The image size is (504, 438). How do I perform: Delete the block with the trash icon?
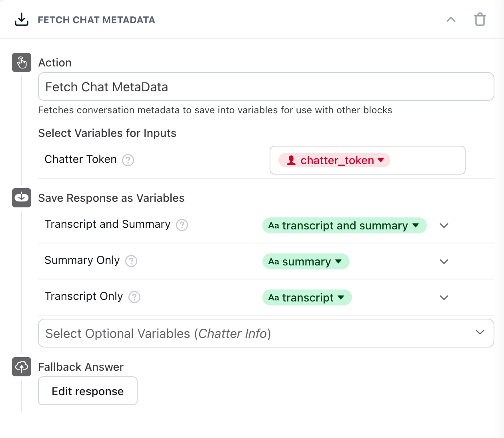(x=480, y=19)
